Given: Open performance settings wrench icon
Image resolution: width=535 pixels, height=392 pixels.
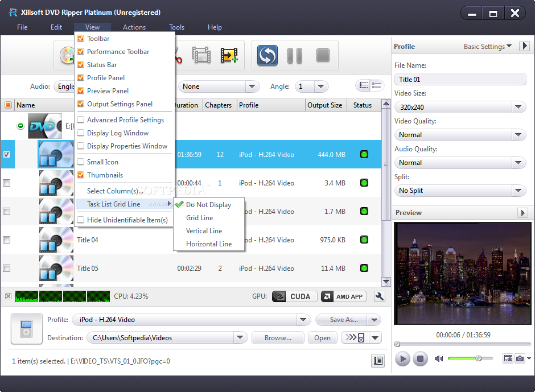Looking at the screenshot, I should 380,296.
